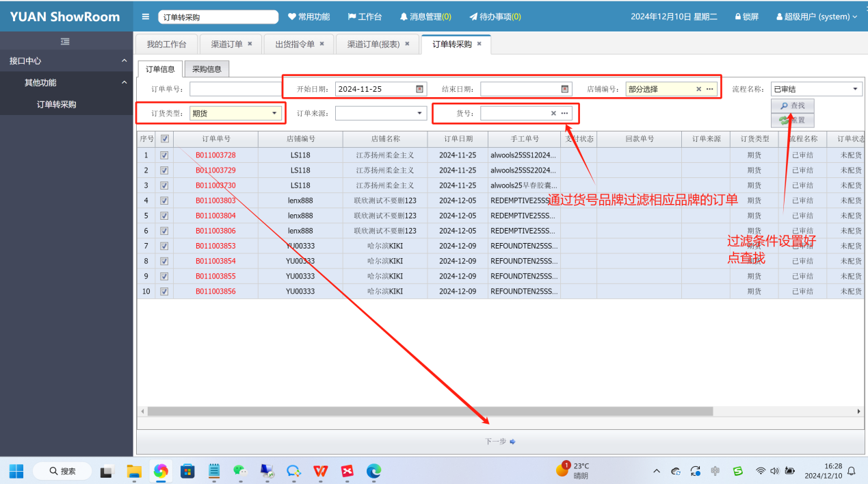
Task: Open the 流程名称 dropdown showing 已审结
Action: point(817,89)
